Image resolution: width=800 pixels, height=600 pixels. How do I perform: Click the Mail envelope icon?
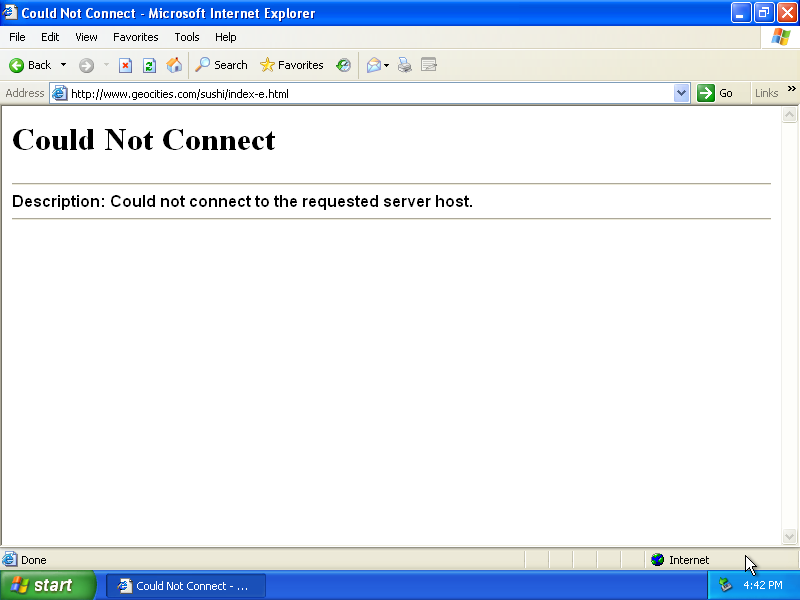click(373, 65)
